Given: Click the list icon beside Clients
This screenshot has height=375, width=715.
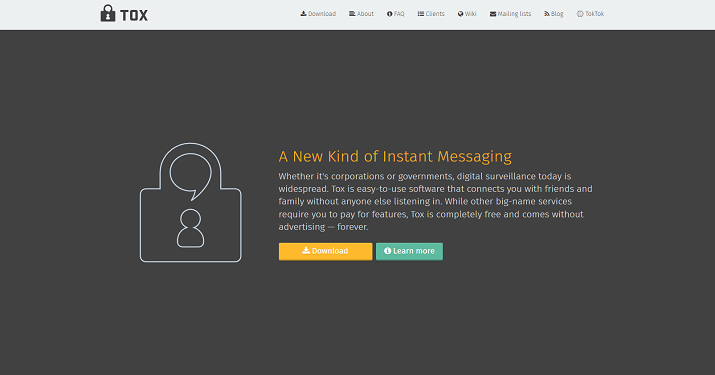Looking at the screenshot, I should click(421, 14).
